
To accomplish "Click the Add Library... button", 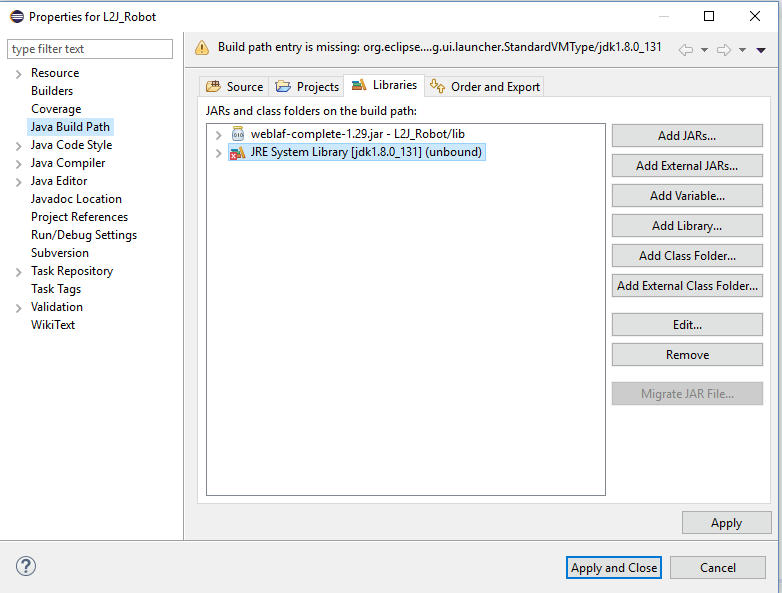I will click(x=687, y=225).
